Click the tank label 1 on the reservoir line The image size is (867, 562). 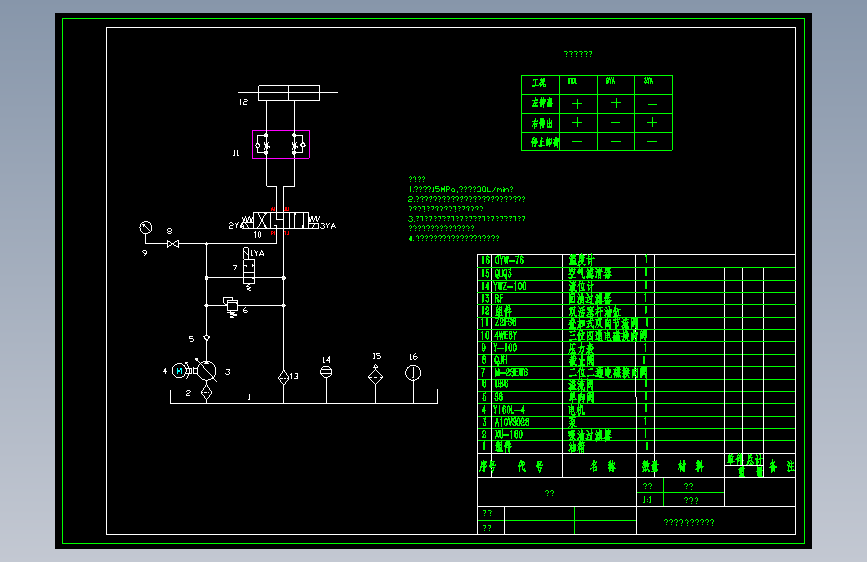tap(249, 397)
